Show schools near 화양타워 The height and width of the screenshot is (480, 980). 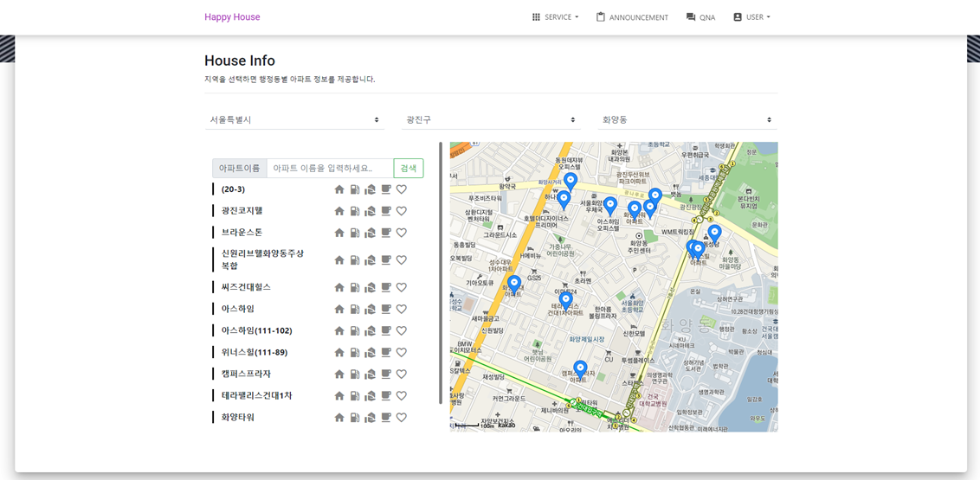[x=370, y=417]
